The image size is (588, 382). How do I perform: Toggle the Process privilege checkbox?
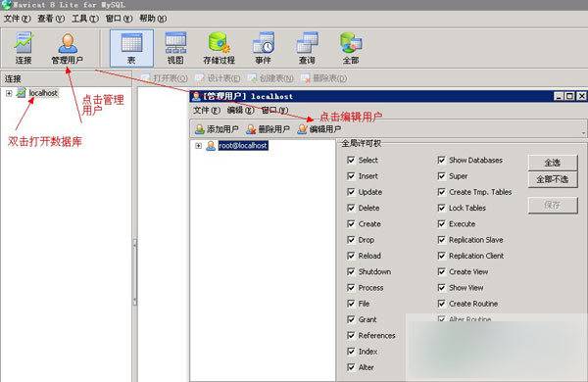(x=351, y=288)
